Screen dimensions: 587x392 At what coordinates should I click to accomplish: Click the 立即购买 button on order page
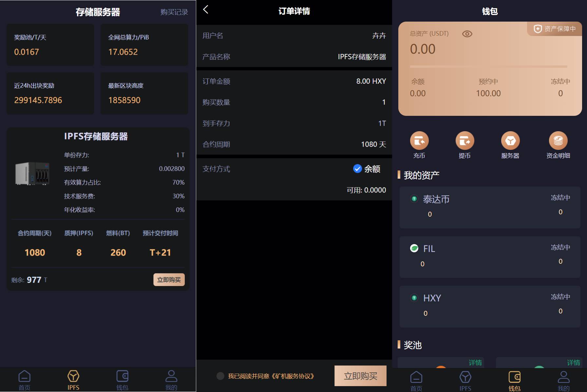360,376
